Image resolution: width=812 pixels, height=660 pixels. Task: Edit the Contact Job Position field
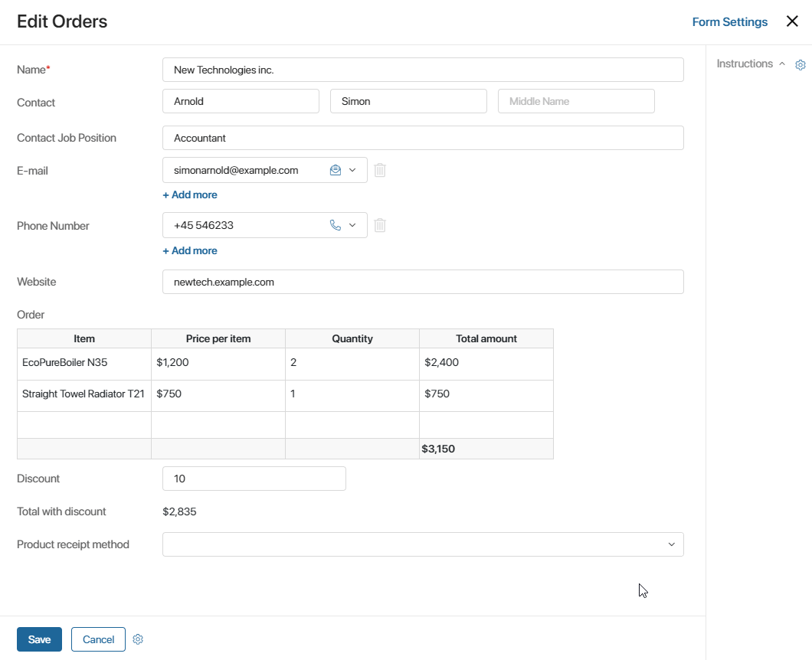[x=423, y=139]
